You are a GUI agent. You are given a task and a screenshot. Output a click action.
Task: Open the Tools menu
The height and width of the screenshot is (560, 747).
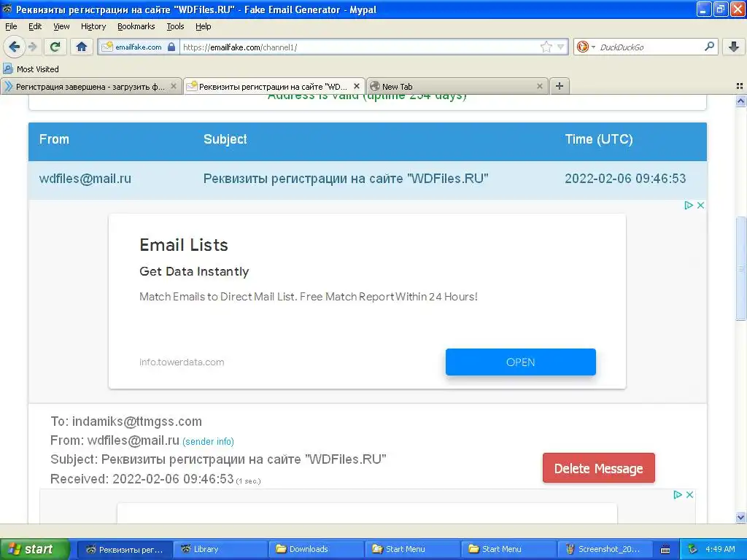tap(175, 26)
